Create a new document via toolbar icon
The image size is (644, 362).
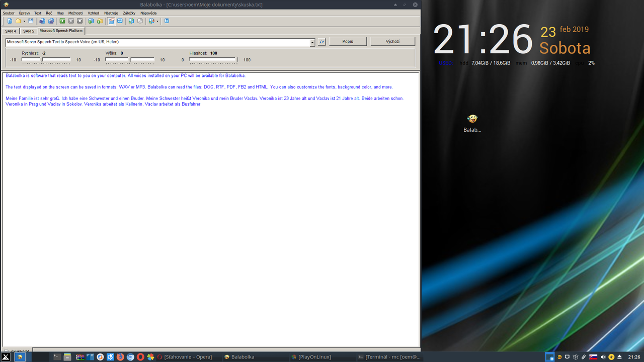coord(10,21)
